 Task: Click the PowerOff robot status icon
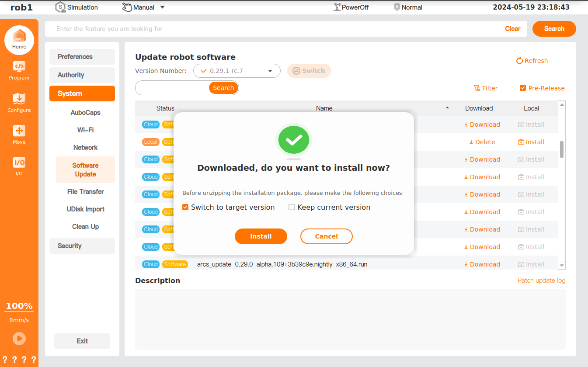tap(337, 7)
